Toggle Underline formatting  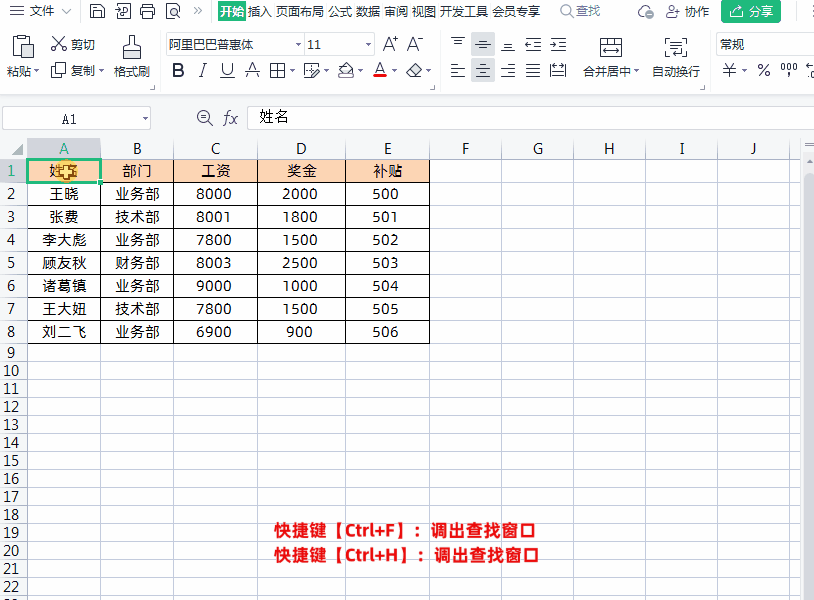point(227,70)
